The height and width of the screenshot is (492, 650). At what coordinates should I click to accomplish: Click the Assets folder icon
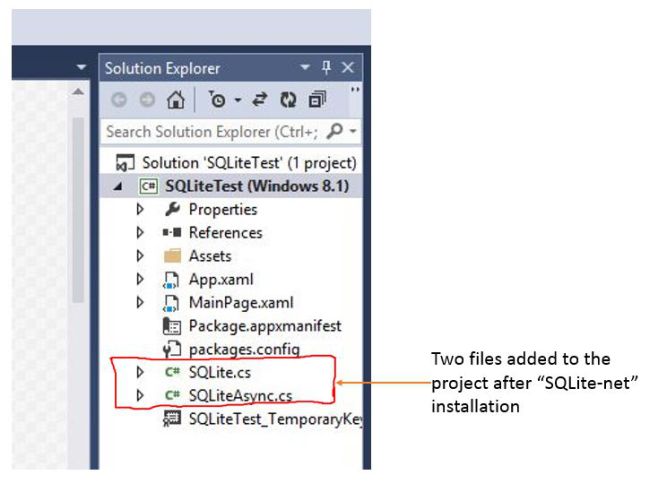point(172,256)
